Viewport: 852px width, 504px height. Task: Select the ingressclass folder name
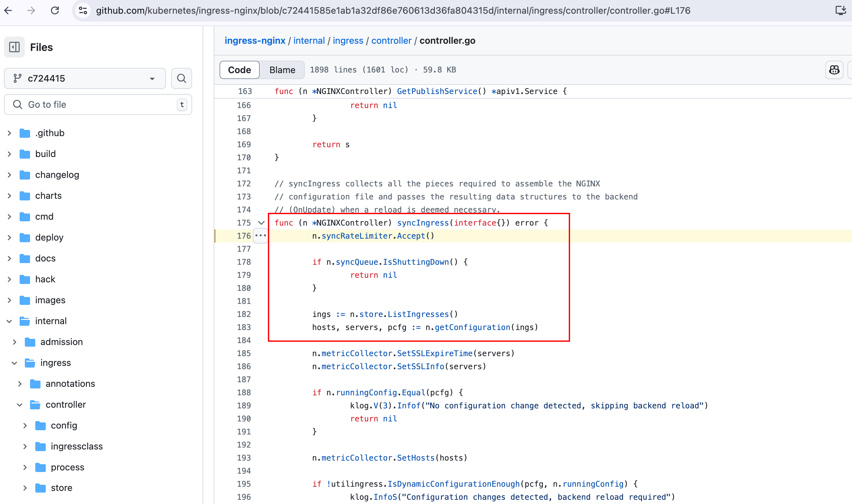coord(77,446)
